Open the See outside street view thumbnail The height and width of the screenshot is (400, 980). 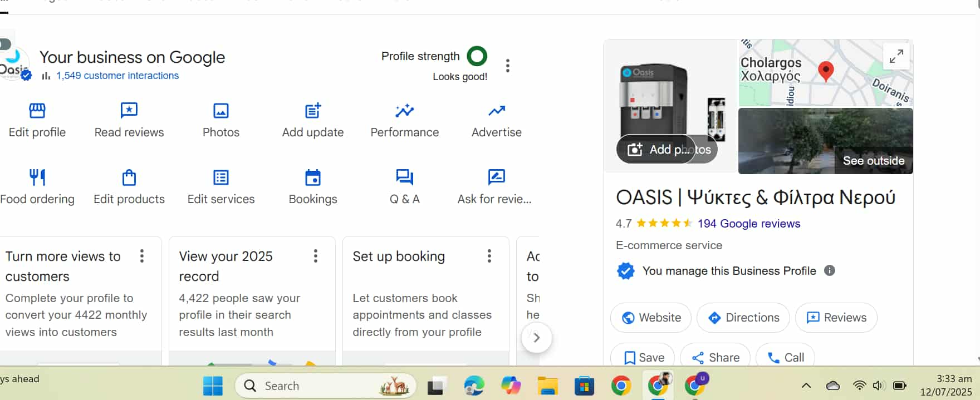[x=825, y=141]
